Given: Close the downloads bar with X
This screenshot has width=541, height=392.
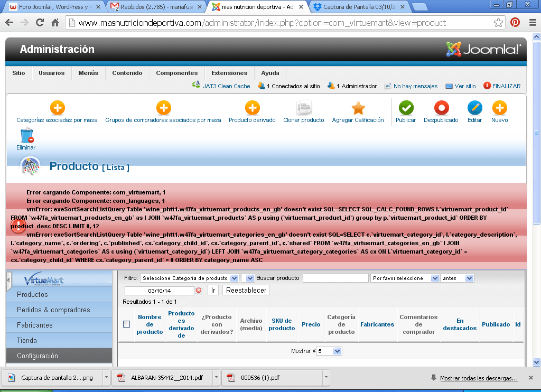Looking at the screenshot, I should 531,378.
